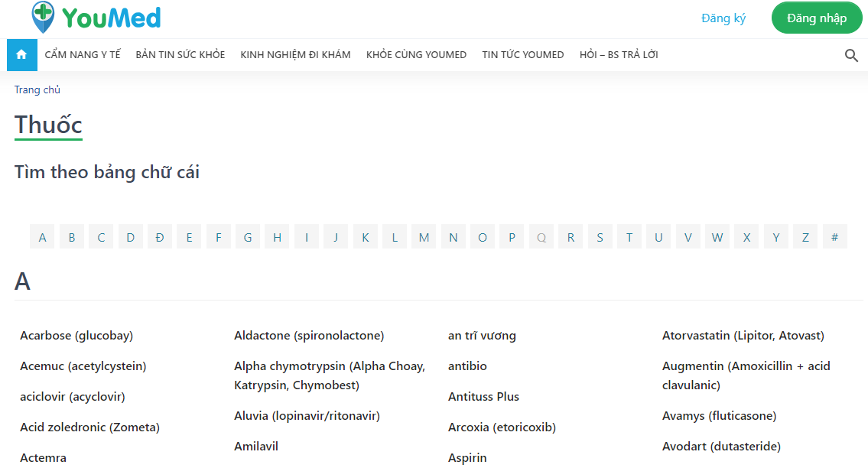Open Acid zoledronic (Zometa) page
The image size is (868, 468).
[89, 427]
